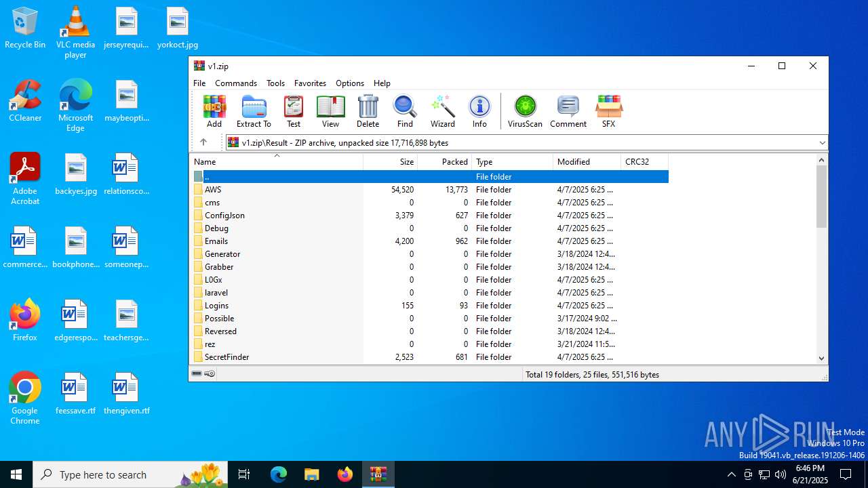Open the Commands menu
Image resolution: width=868 pixels, height=488 pixels.
click(x=236, y=83)
